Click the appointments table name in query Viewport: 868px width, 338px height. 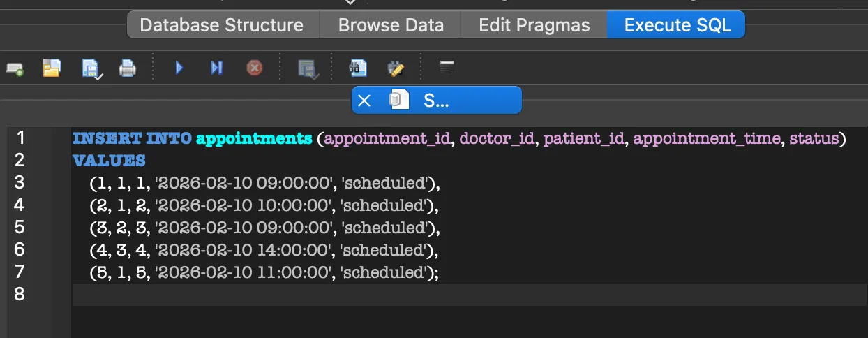(254, 138)
